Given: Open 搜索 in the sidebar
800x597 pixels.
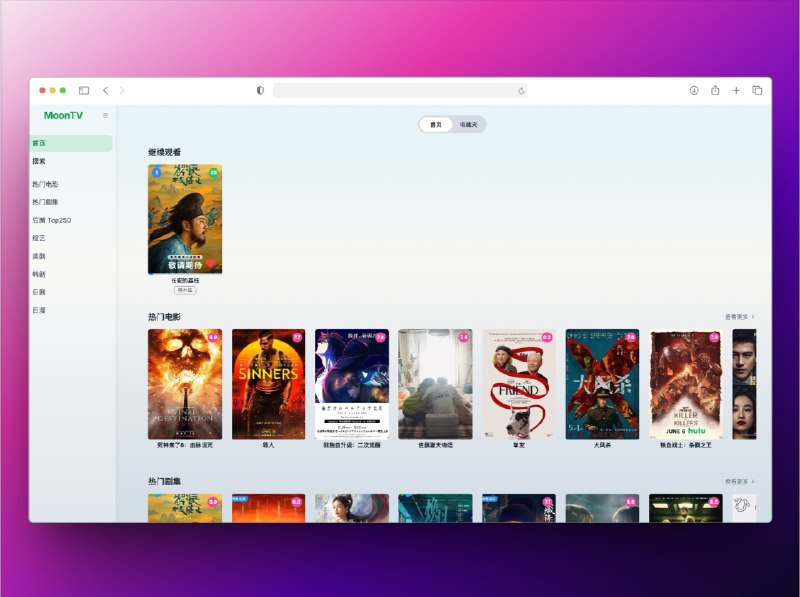Looking at the screenshot, I should tap(39, 161).
